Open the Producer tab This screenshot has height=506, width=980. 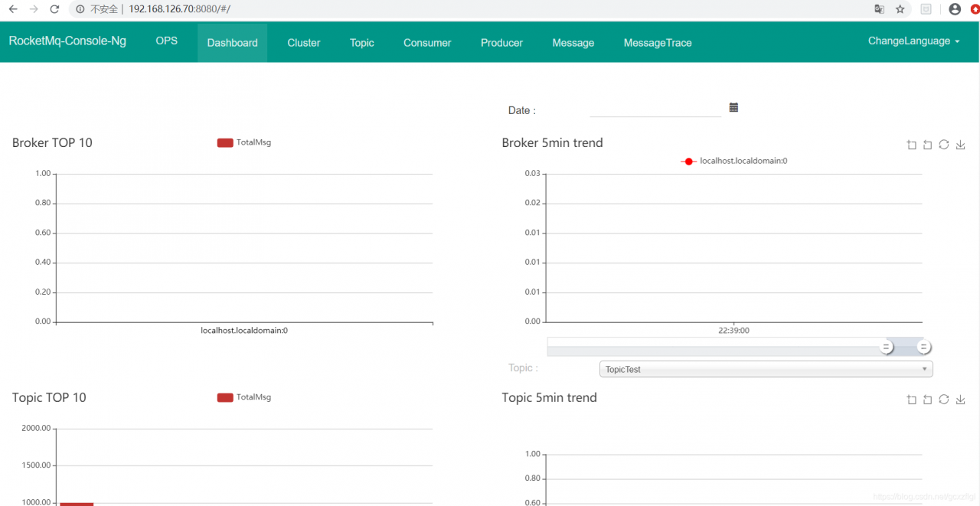501,43
